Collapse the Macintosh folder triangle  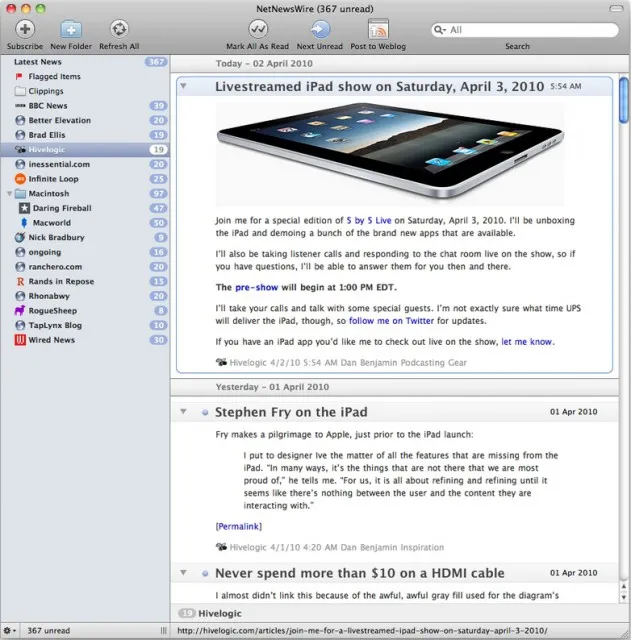pyautogui.click(x=9, y=193)
